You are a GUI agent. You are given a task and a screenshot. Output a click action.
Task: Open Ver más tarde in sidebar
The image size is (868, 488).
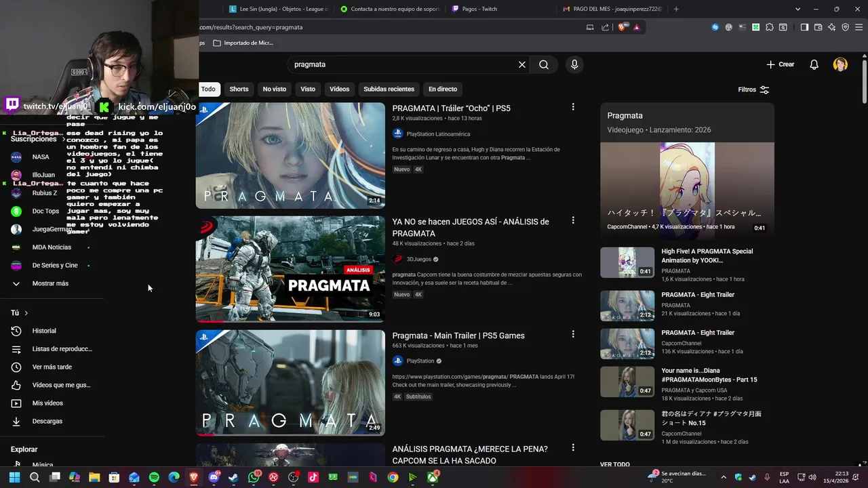tap(52, 367)
